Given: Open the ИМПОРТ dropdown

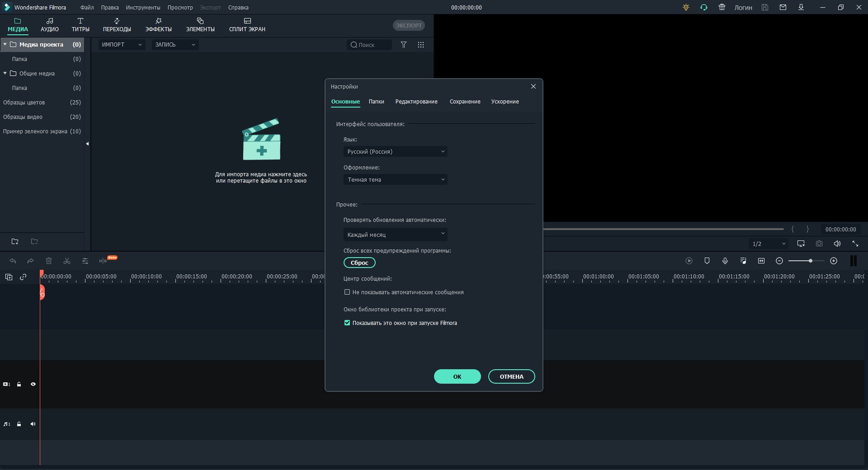Looking at the screenshot, I should [x=122, y=45].
